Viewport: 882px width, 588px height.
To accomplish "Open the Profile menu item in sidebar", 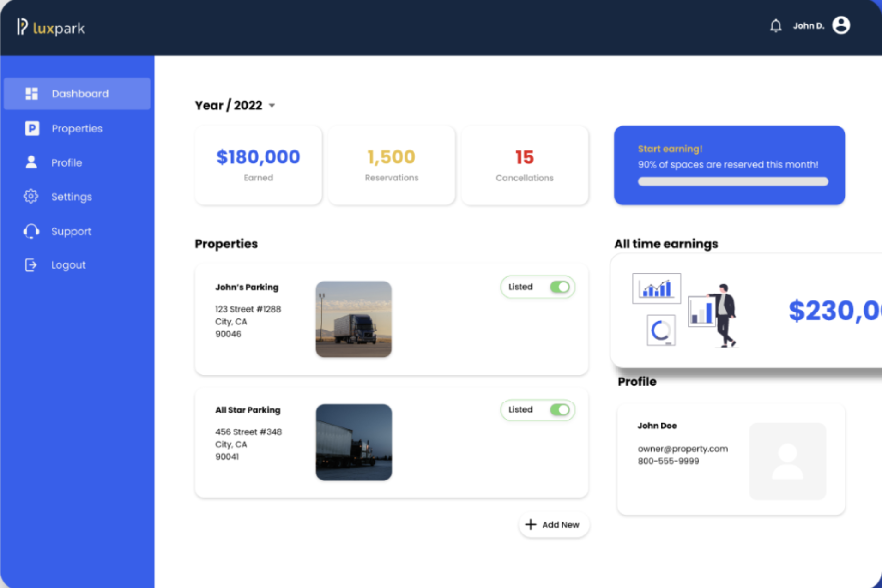I will click(x=66, y=162).
